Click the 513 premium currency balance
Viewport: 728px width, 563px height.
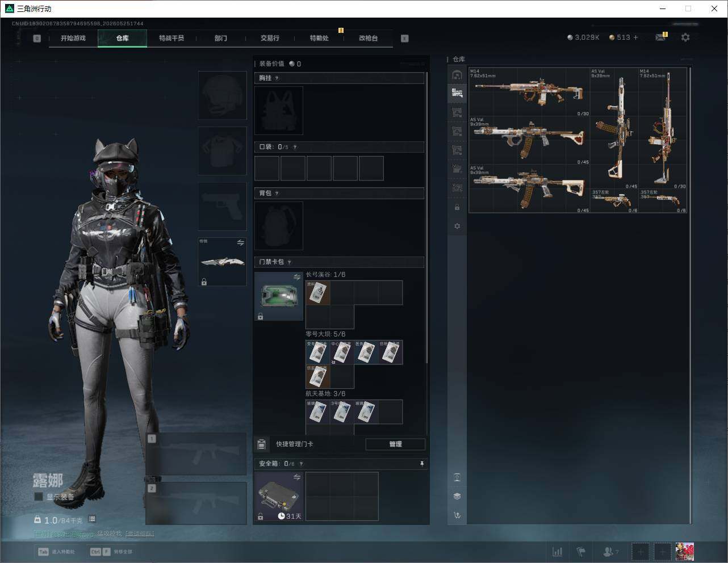620,37
